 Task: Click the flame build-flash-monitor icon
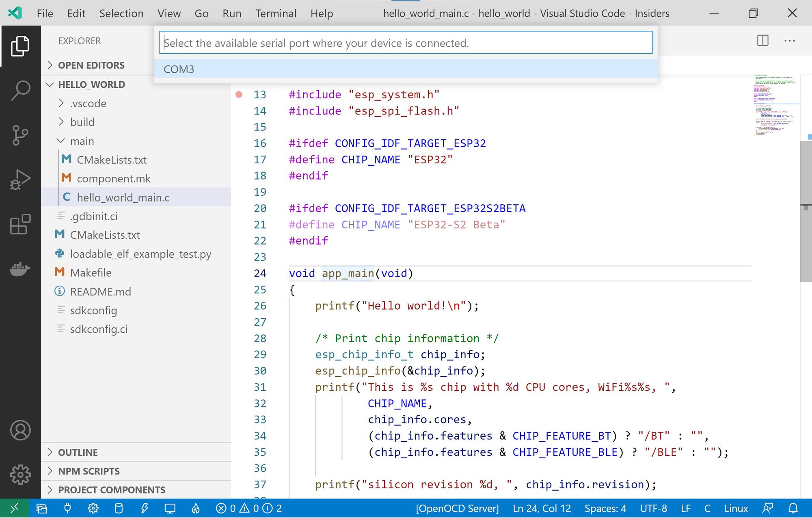coord(196,508)
